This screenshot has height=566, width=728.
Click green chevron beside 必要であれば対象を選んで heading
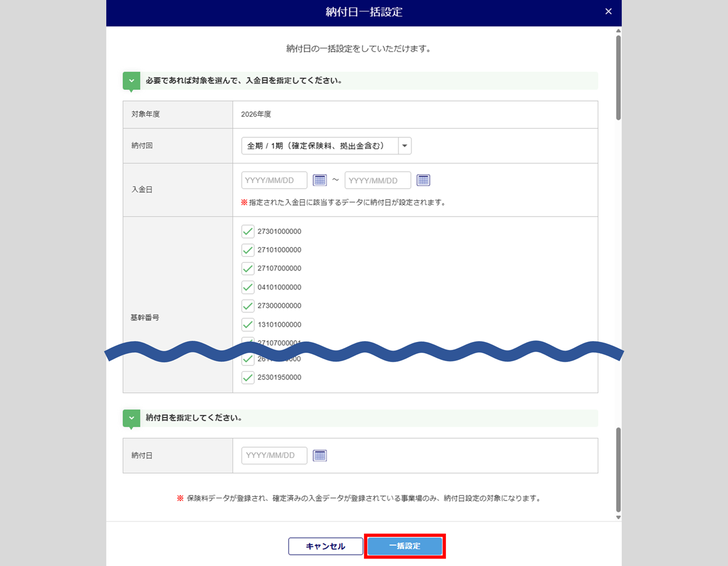pyautogui.click(x=131, y=81)
